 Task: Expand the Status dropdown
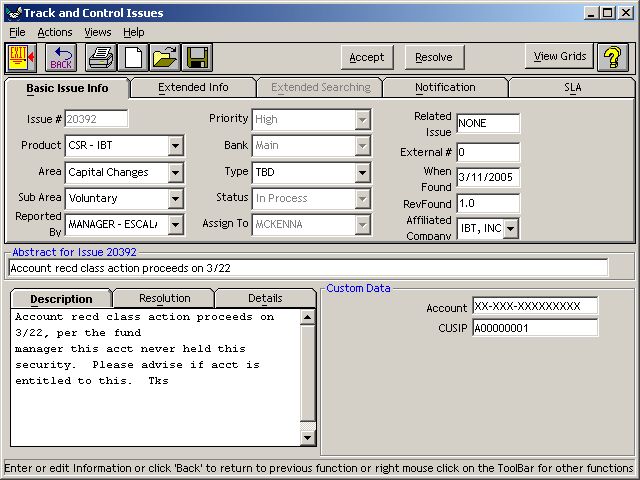[362, 198]
